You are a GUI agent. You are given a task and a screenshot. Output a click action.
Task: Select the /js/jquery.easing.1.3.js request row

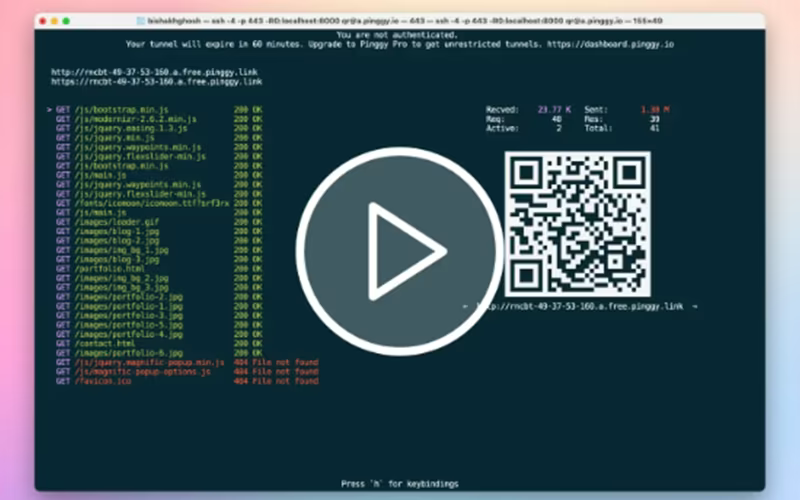tap(159, 128)
